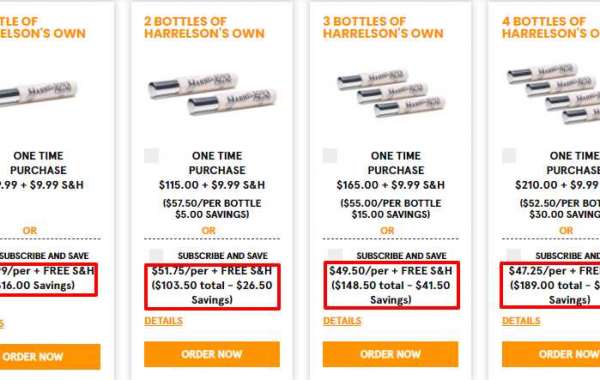Click Order Now for 3 bottles
The height and width of the screenshot is (380, 600).
390,354
